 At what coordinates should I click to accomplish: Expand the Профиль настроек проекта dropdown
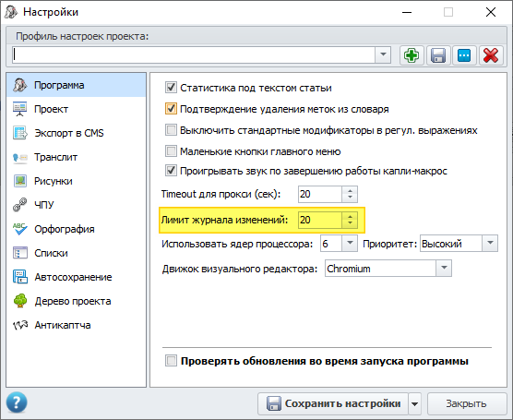383,54
